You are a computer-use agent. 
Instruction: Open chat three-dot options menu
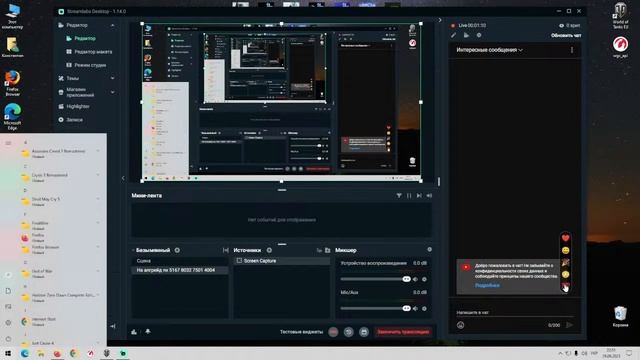coord(571,50)
